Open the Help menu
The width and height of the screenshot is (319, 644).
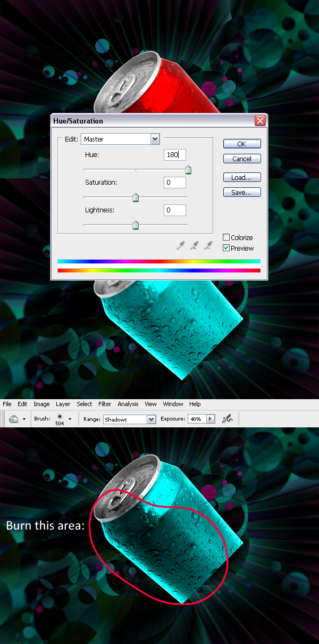point(195,404)
